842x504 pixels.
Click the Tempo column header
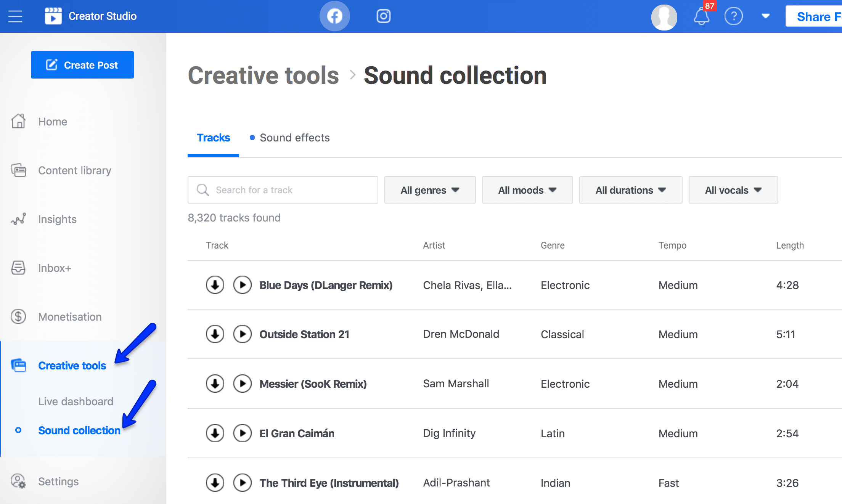(x=672, y=245)
